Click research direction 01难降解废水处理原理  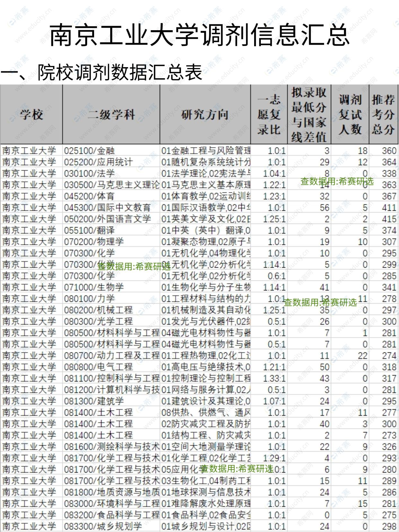point(206,504)
